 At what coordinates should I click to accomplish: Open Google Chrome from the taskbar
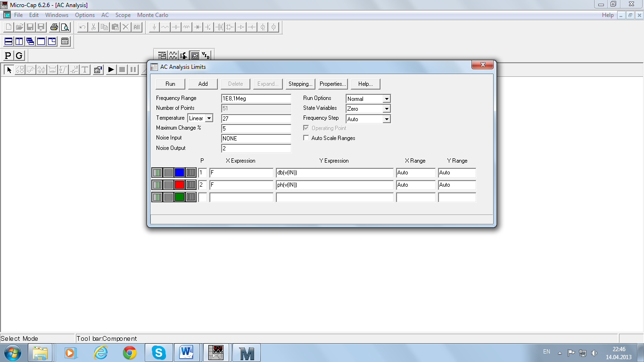(130, 353)
